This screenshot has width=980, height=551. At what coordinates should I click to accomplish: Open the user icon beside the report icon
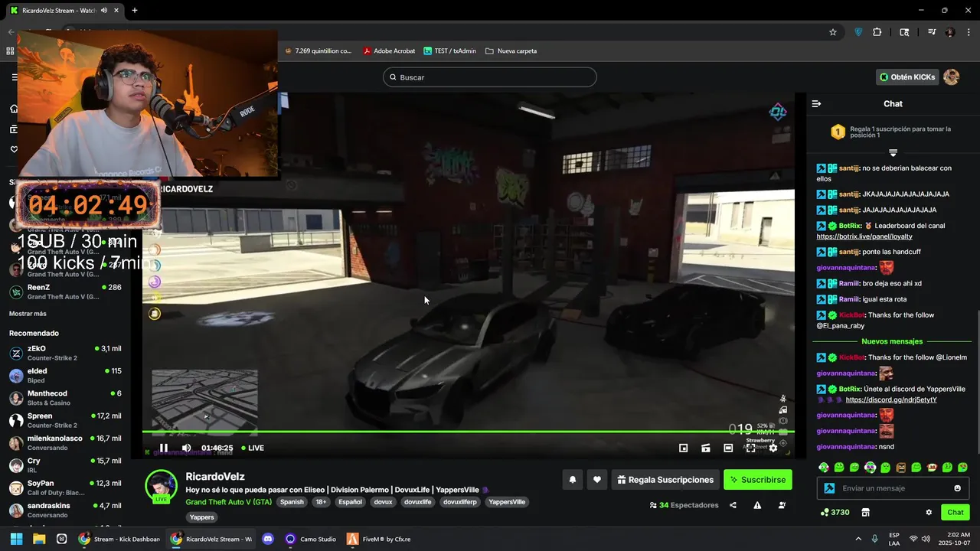(782, 505)
